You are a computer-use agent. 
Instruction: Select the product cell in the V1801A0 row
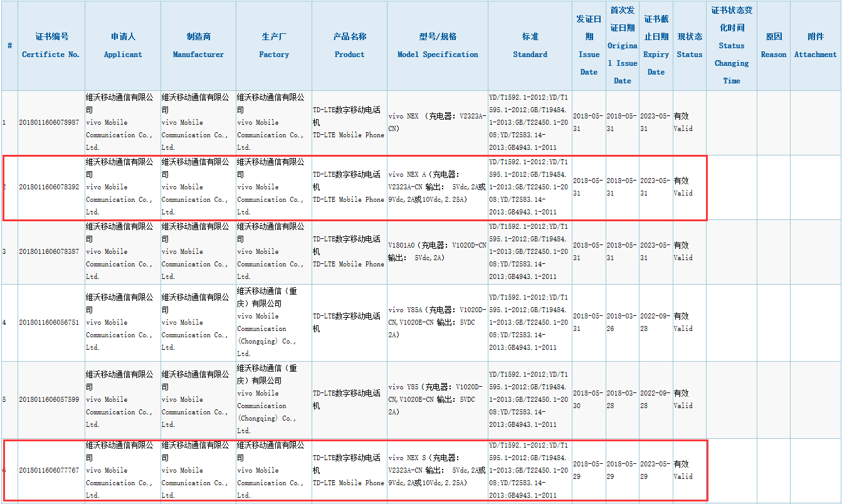pyautogui.click(x=349, y=252)
